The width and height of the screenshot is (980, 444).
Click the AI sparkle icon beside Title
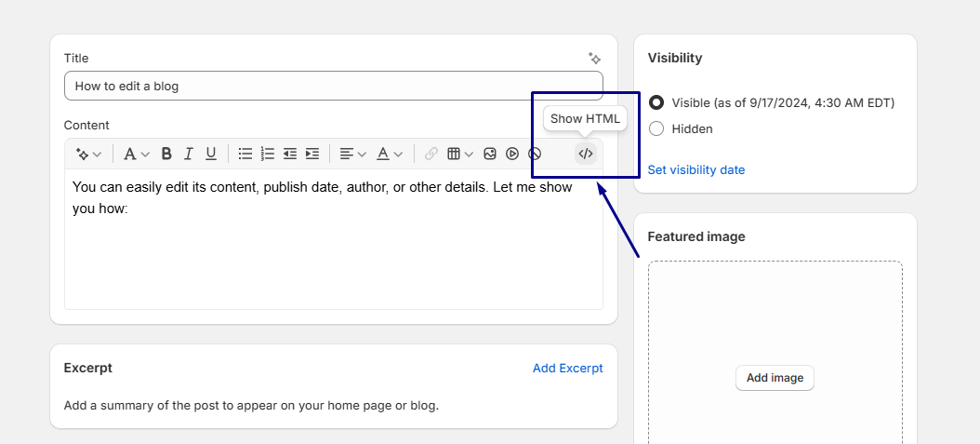point(594,58)
